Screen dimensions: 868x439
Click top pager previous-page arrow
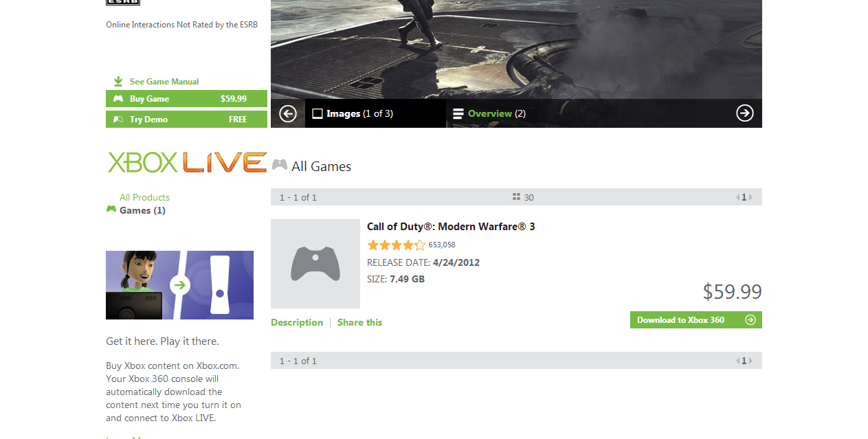[737, 197]
